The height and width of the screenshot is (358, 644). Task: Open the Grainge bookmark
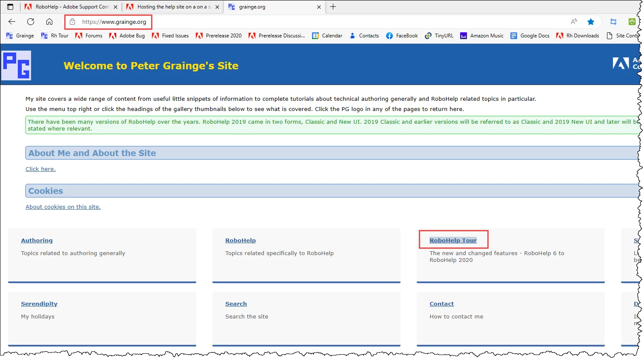click(x=20, y=36)
